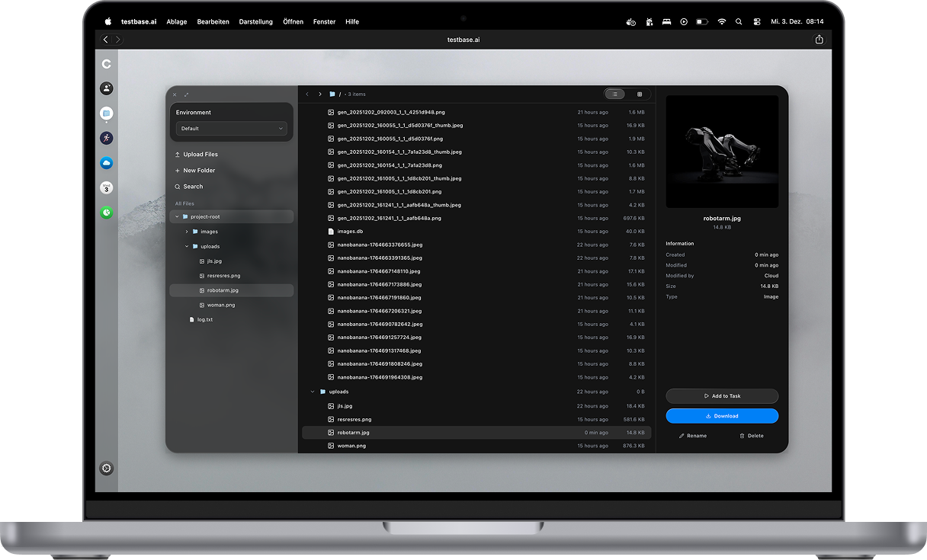Viewport: 927px width, 560px height.
Task: Download the robotarm.jpg file
Action: pyautogui.click(x=721, y=416)
